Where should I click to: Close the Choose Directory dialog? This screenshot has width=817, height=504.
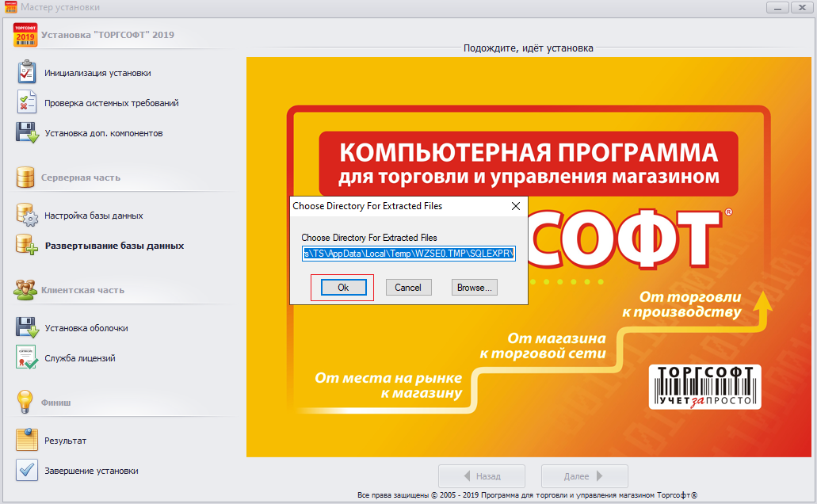516,206
